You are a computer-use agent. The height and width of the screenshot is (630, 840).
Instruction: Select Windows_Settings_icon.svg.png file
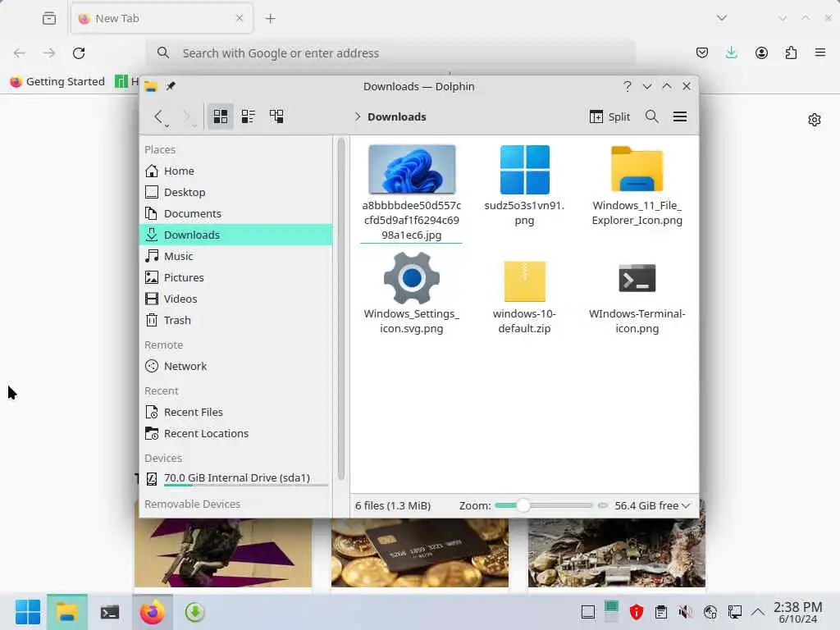coord(412,294)
